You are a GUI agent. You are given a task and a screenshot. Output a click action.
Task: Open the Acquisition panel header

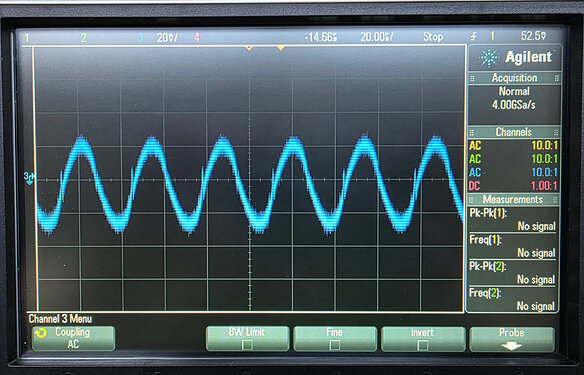(514, 78)
